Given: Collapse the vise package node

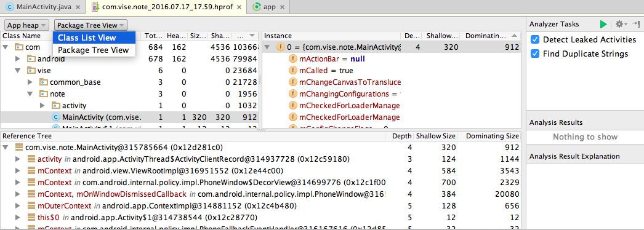Looking at the screenshot, I should (x=18, y=71).
